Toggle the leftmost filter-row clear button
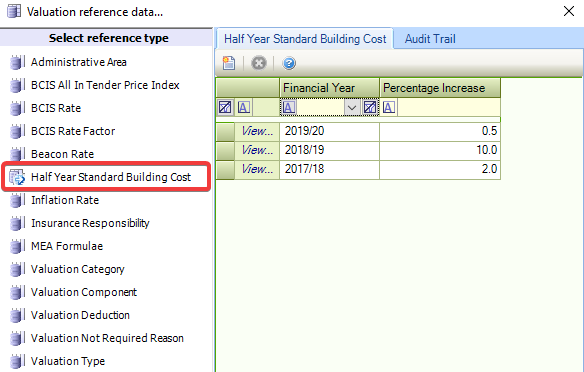This screenshot has height=372, width=584. tap(225, 107)
